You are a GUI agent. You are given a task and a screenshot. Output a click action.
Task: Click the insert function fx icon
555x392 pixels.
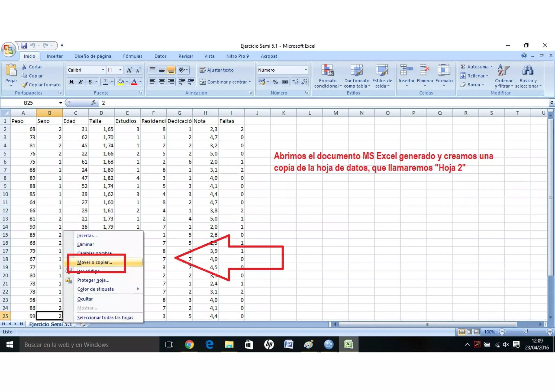94,103
